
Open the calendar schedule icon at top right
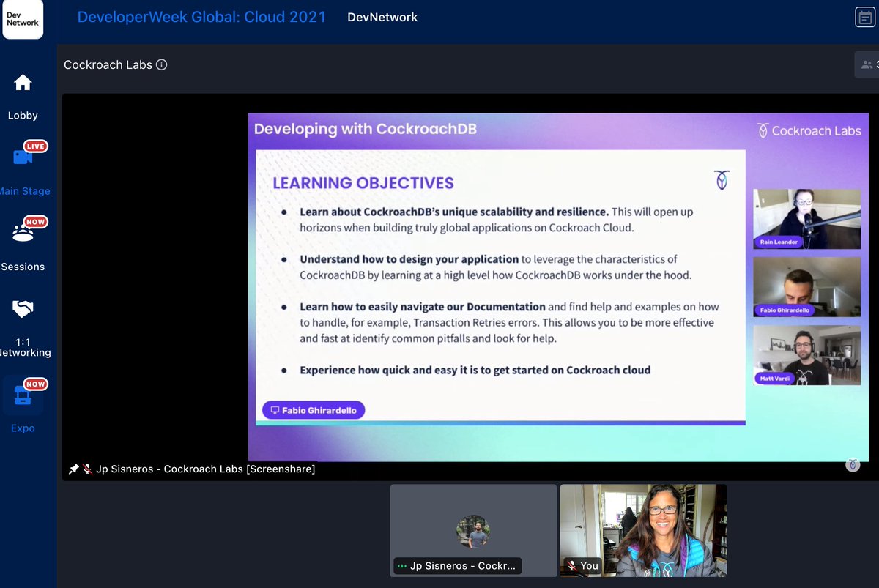(865, 17)
